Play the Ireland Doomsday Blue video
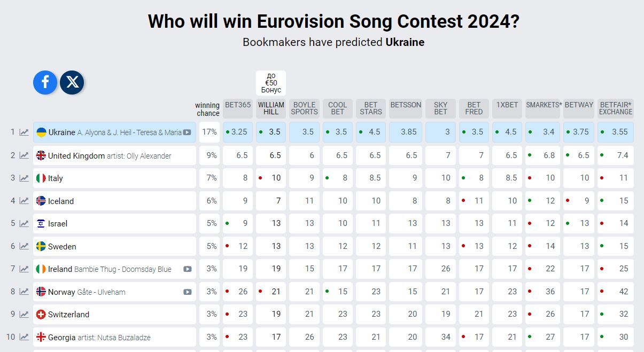The height and width of the screenshot is (352, 644). click(x=188, y=269)
